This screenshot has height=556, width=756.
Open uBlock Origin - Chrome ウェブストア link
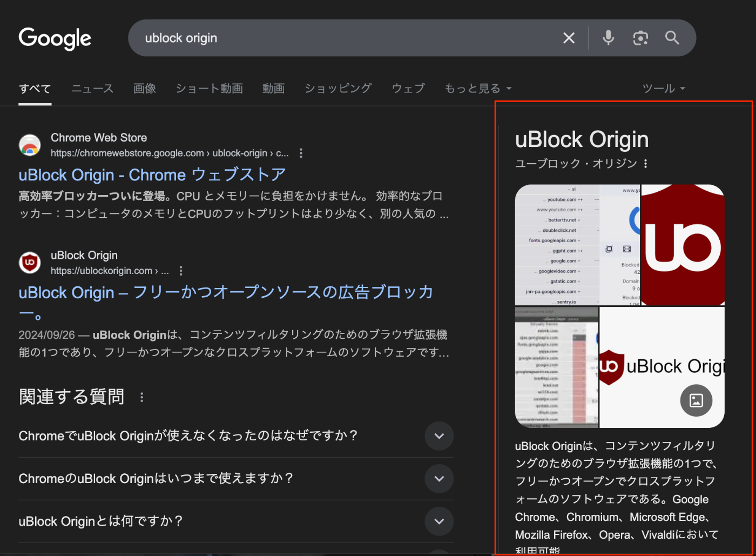(x=152, y=175)
